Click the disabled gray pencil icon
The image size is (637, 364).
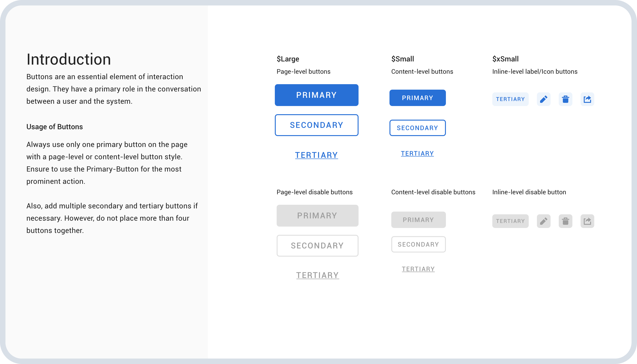(x=543, y=221)
